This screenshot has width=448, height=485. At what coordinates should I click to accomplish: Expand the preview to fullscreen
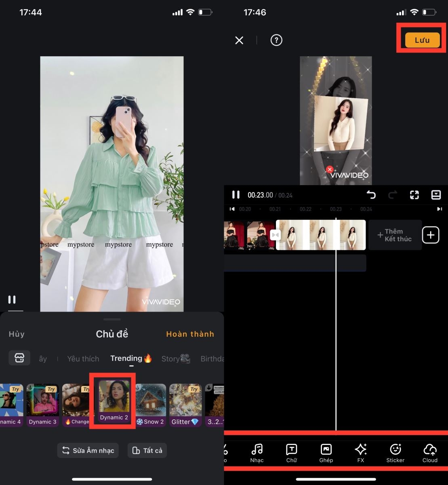414,195
